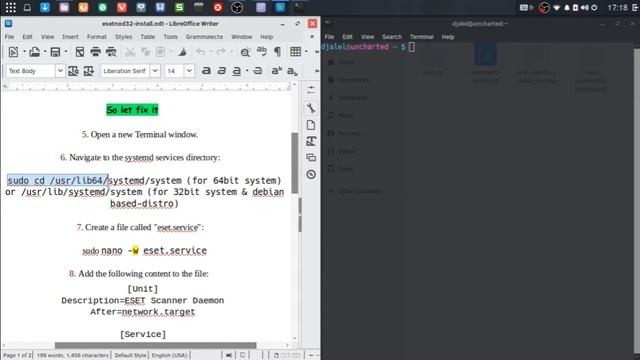Open the Format menu in Writer
Viewport: 640px width, 360px height.
coord(97,37)
